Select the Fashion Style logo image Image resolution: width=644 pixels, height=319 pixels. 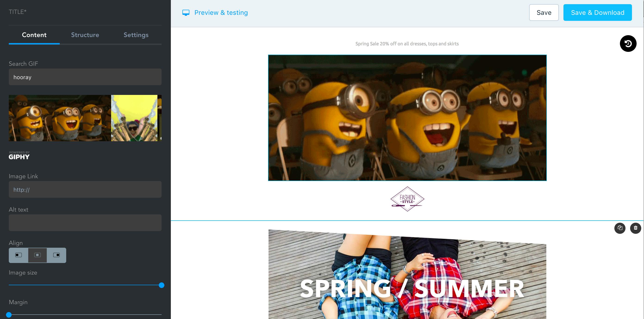[407, 199]
